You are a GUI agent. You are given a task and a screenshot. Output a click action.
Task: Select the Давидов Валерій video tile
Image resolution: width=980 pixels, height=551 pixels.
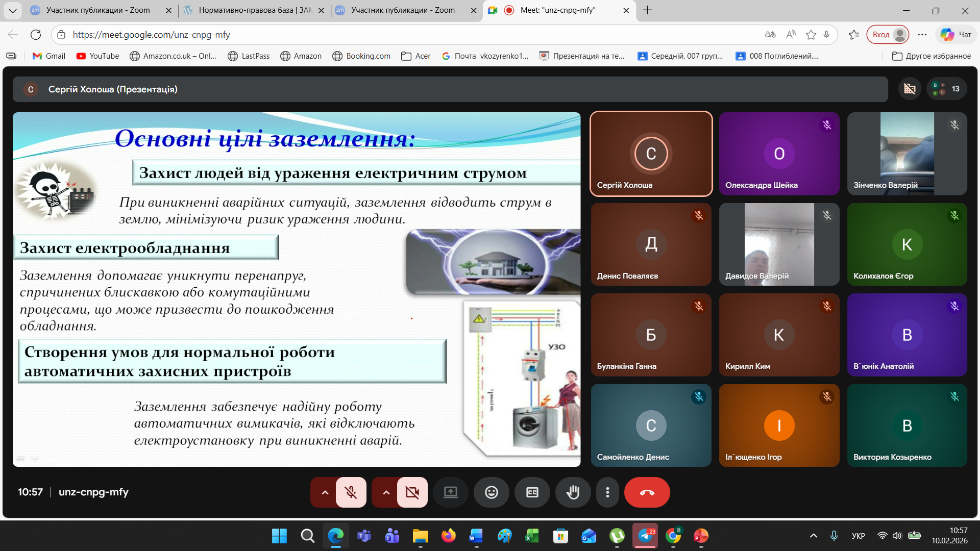(x=779, y=244)
